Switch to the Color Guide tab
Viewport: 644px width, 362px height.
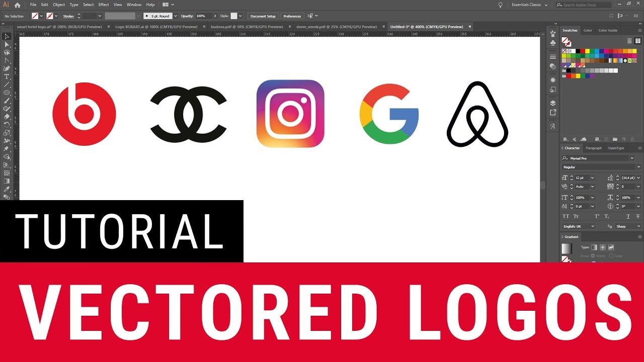tap(608, 30)
